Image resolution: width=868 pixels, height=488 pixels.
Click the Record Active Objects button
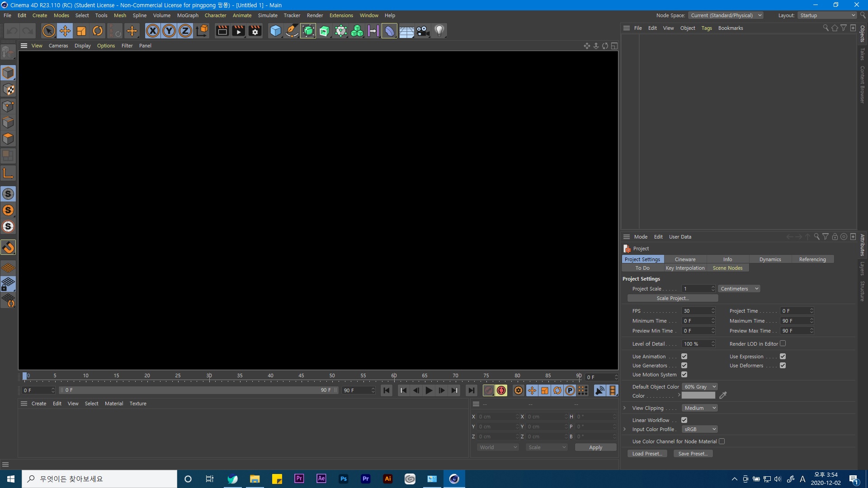tap(489, 390)
